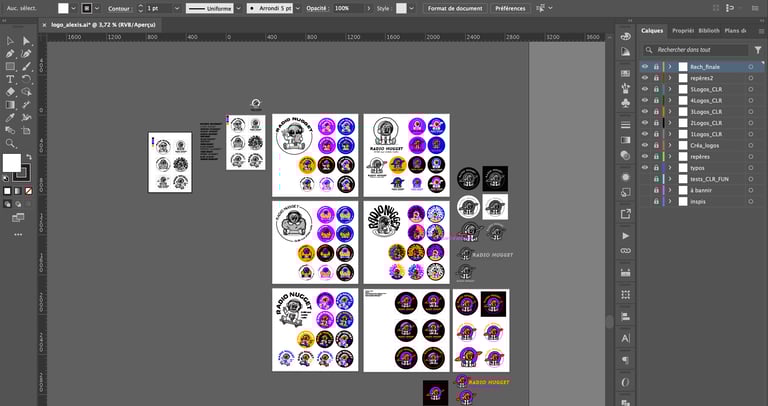Expand the Rech_finale layer
The image size is (768, 406).
(670, 67)
